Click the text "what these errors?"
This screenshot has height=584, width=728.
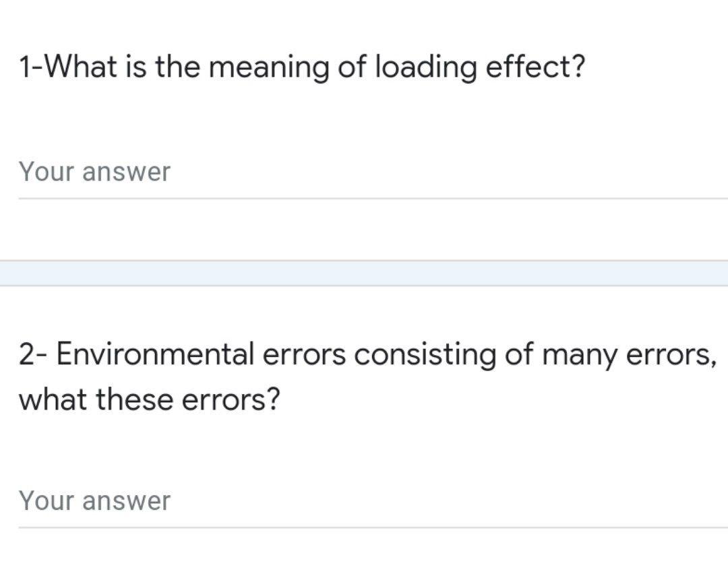(x=149, y=399)
